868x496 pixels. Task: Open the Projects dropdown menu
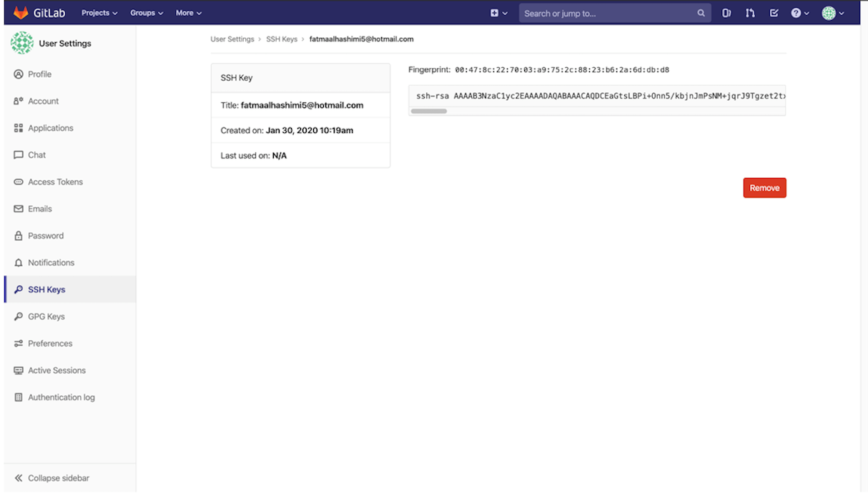coord(99,13)
